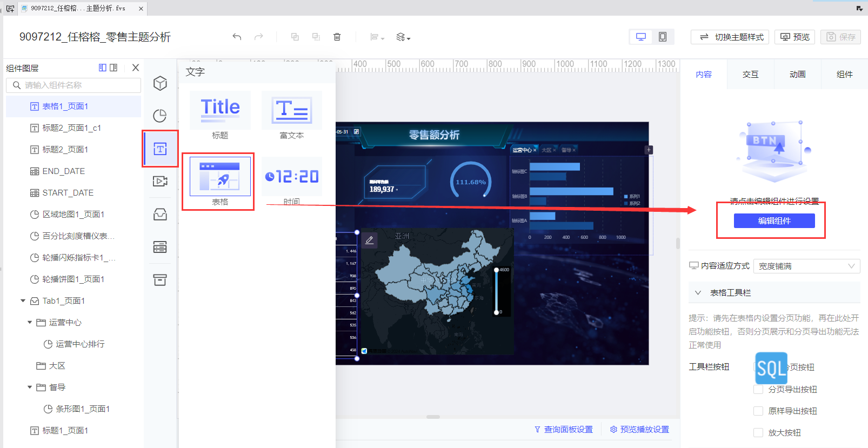Switch to the 交互 tab
Screen dimensions: 868x448
(x=750, y=74)
